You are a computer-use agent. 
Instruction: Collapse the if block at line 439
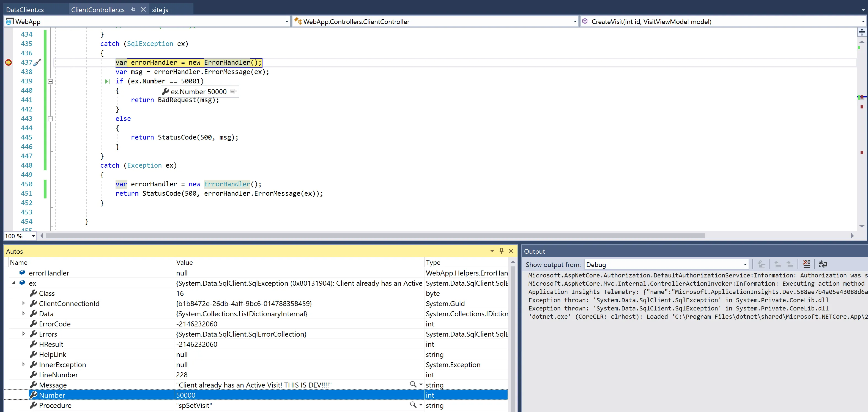coord(50,81)
